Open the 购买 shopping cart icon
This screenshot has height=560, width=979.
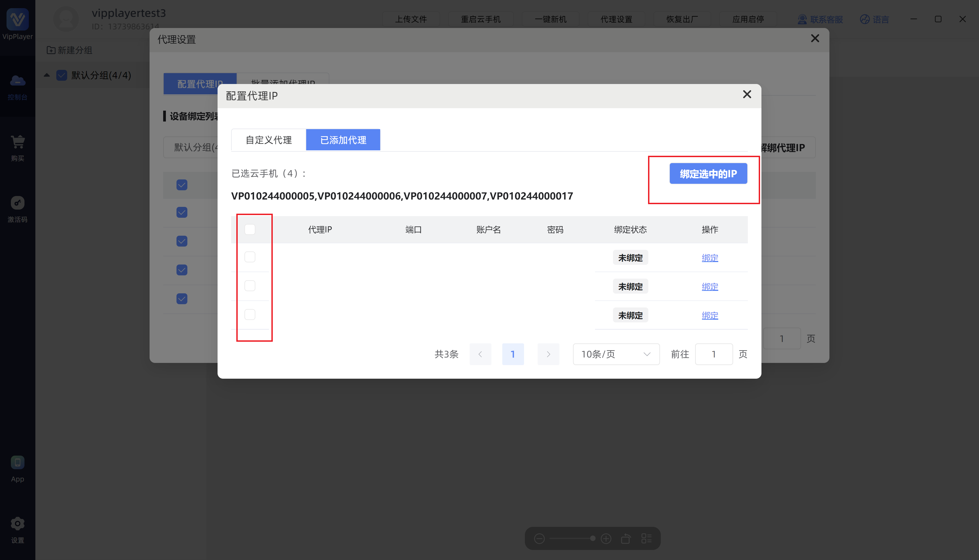tap(17, 142)
